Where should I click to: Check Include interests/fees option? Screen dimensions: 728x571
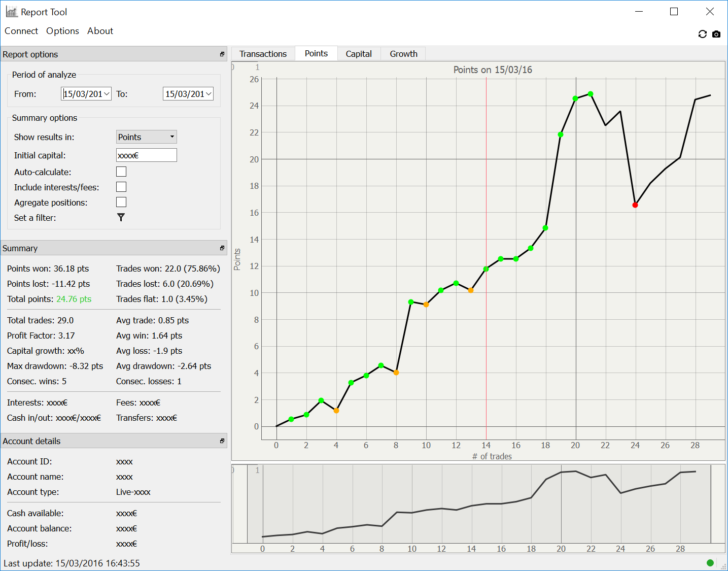(121, 187)
